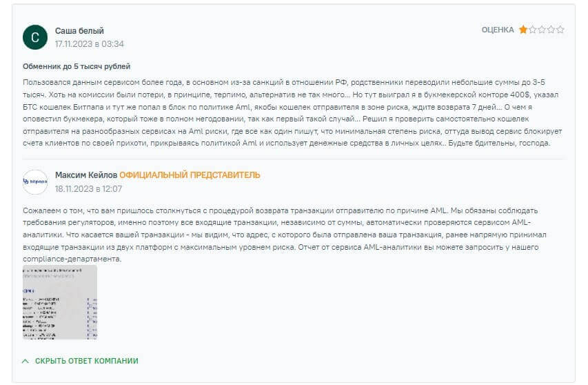Click the Bitpapa company logo avatar
The height and width of the screenshot is (385, 588).
35,181
